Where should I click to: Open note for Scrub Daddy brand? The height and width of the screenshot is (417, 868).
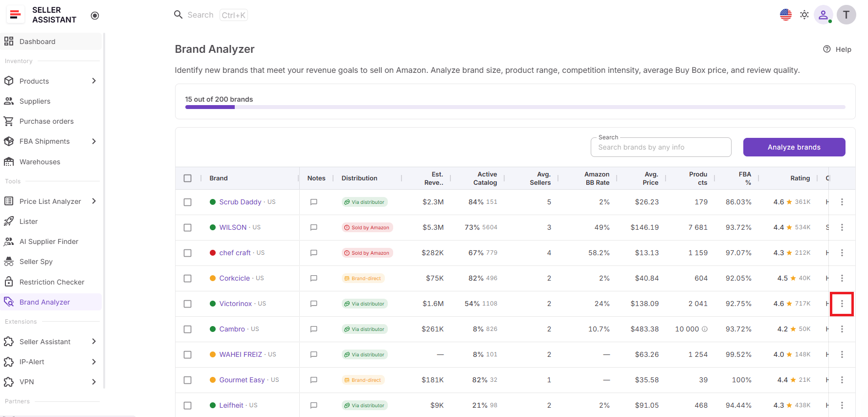click(x=314, y=202)
